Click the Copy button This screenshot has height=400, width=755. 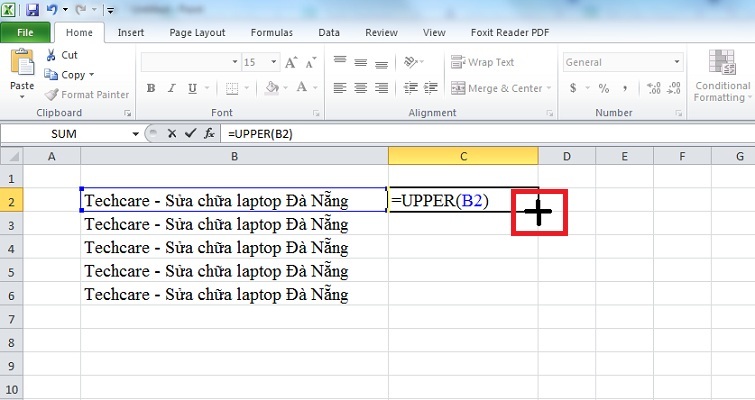(x=65, y=75)
